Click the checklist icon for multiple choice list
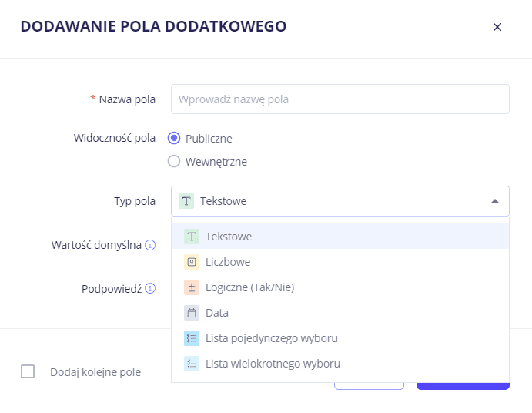 point(192,364)
